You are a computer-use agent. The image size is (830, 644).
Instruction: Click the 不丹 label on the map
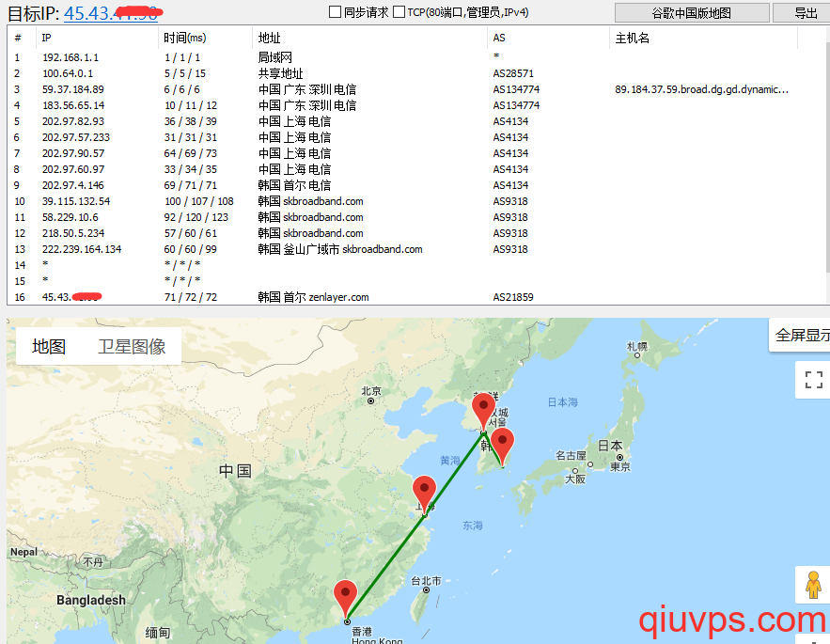[93, 561]
